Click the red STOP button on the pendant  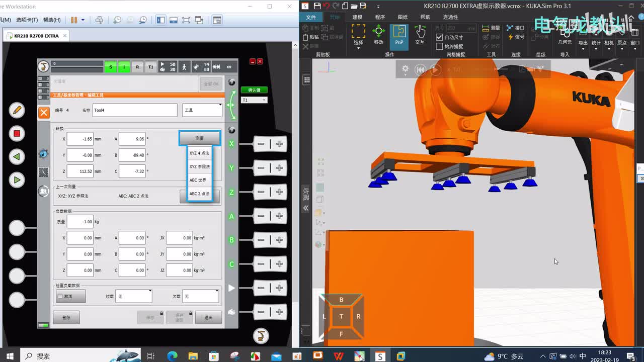[17, 133]
